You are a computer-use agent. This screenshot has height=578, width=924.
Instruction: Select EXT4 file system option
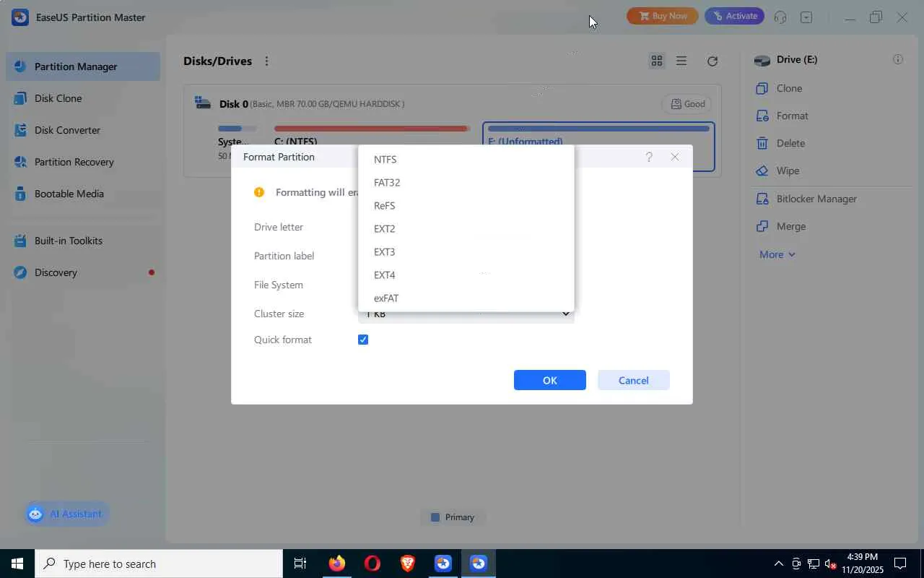coord(466,275)
